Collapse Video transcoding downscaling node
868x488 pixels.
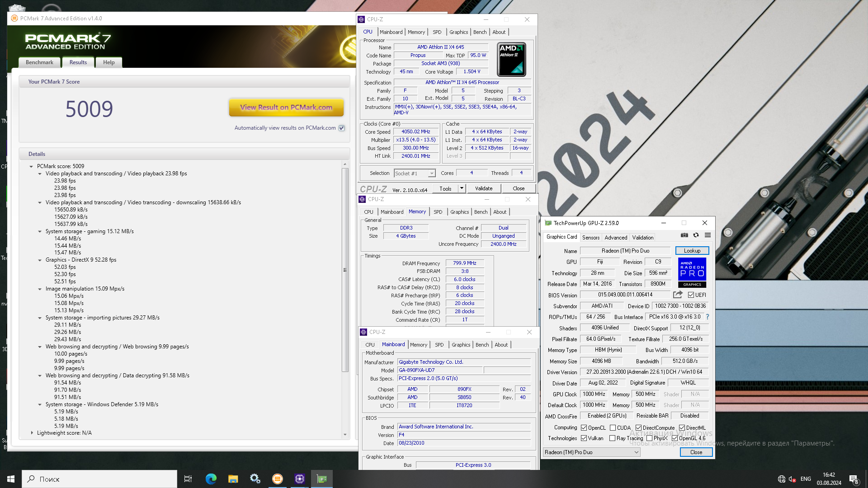[x=40, y=202]
